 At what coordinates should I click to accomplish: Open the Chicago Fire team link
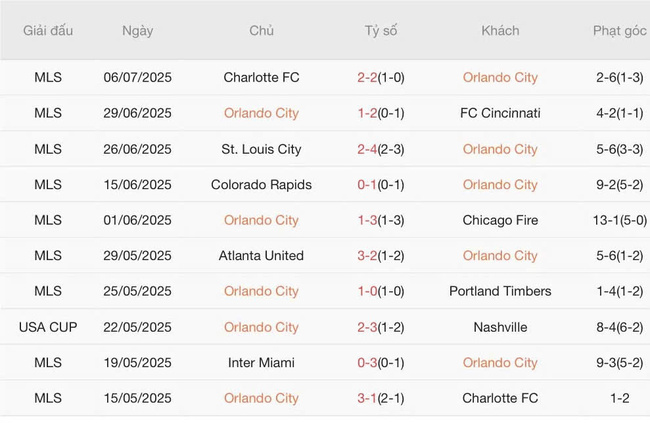pos(500,220)
